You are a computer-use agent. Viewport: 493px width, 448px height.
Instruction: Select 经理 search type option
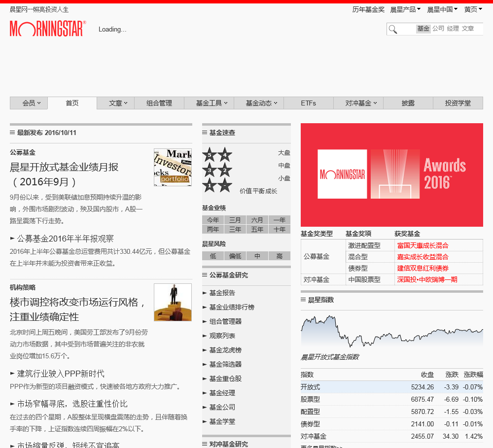pos(453,29)
